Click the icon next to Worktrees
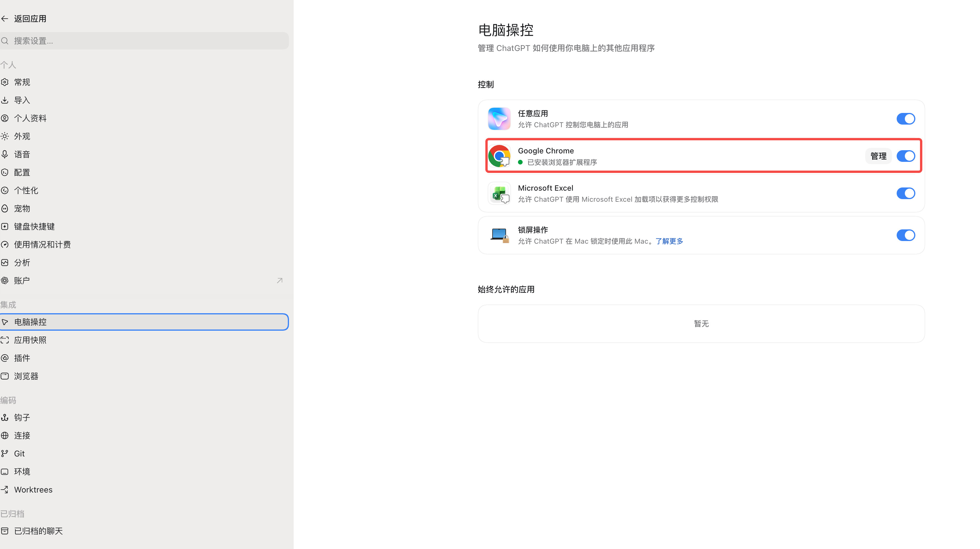The height and width of the screenshot is (549, 980). [5, 490]
